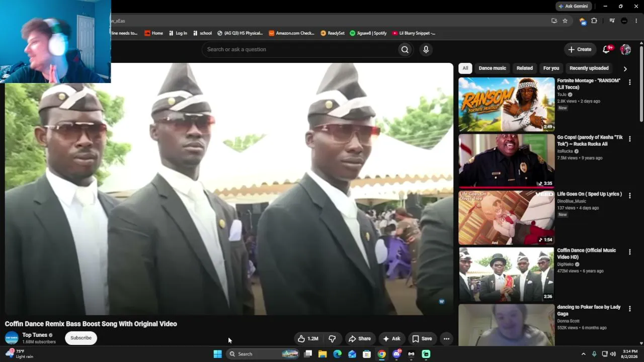
Task: Click the Ask button under the video
Action: pos(391,339)
